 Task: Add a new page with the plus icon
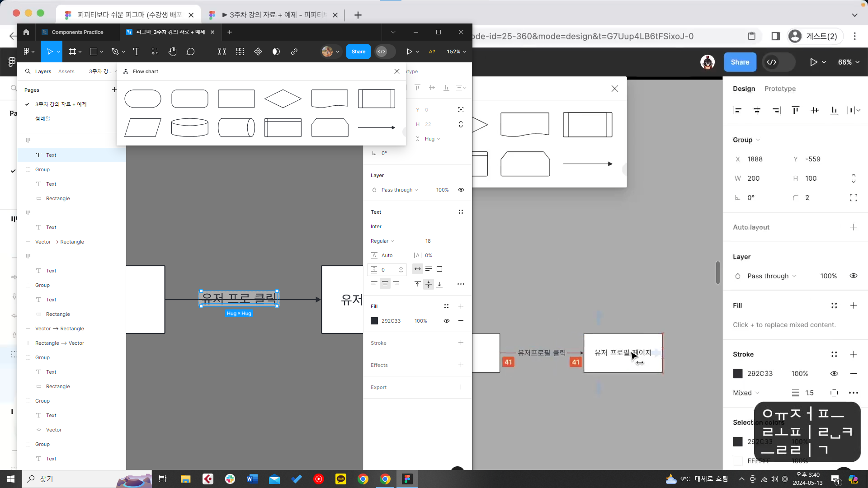[114, 90]
